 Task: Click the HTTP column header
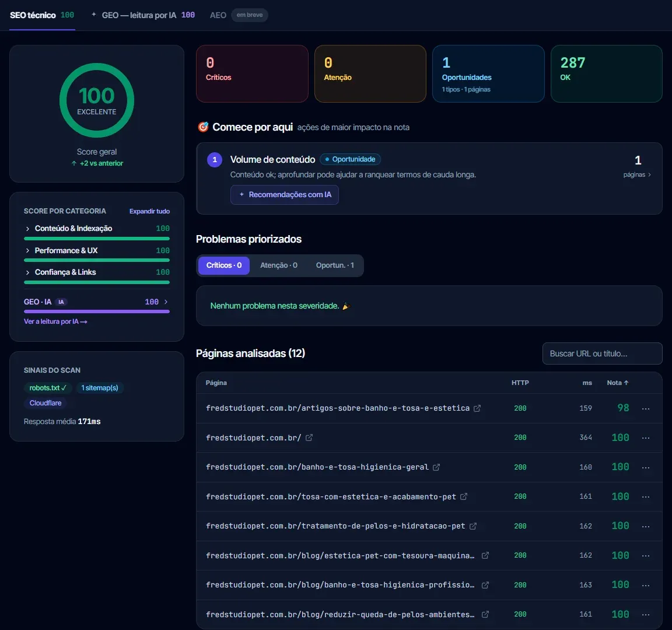[x=520, y=383]
